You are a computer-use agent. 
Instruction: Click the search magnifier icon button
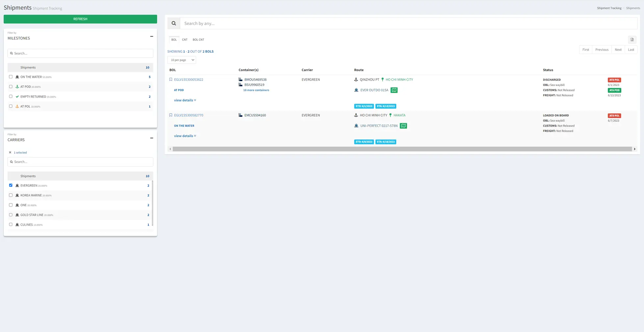click(174, 23)
